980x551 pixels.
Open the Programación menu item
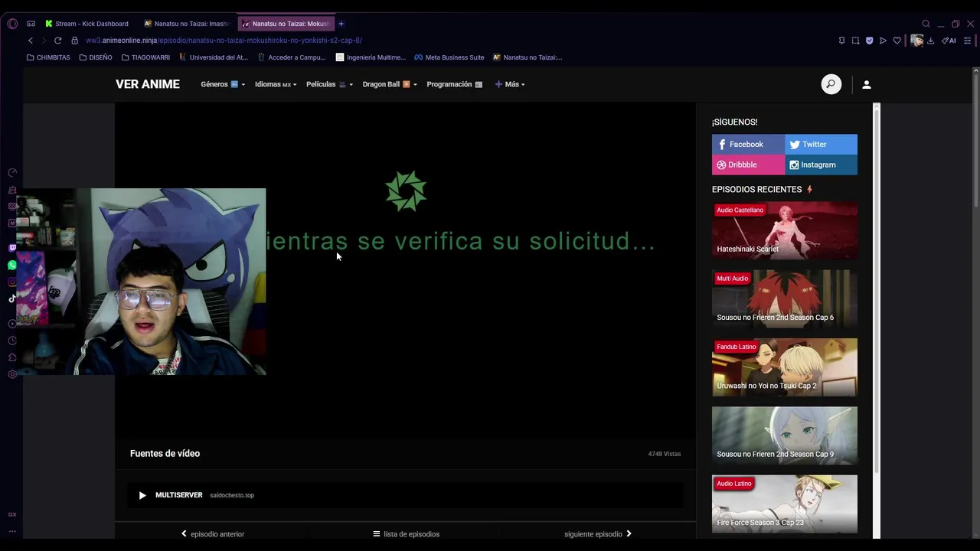tap(454, 84)
